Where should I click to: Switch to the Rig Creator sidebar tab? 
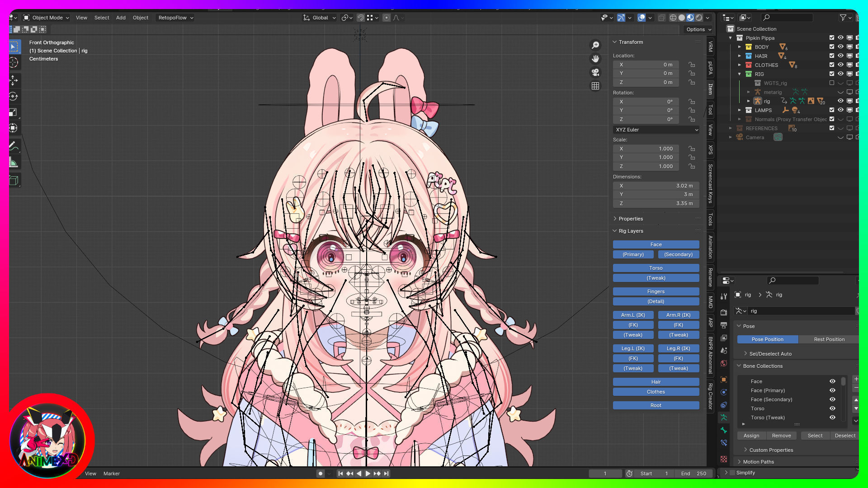(x=710, y=396)
